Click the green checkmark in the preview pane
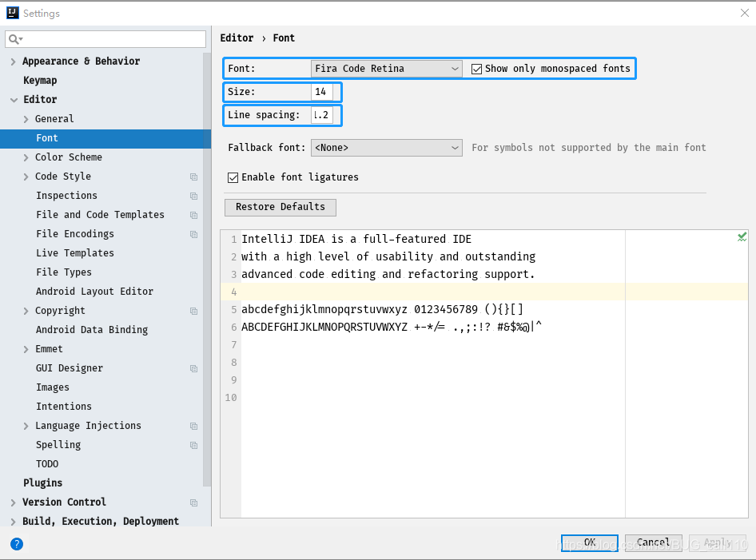 pyautogui.click(x=742, y=236)
